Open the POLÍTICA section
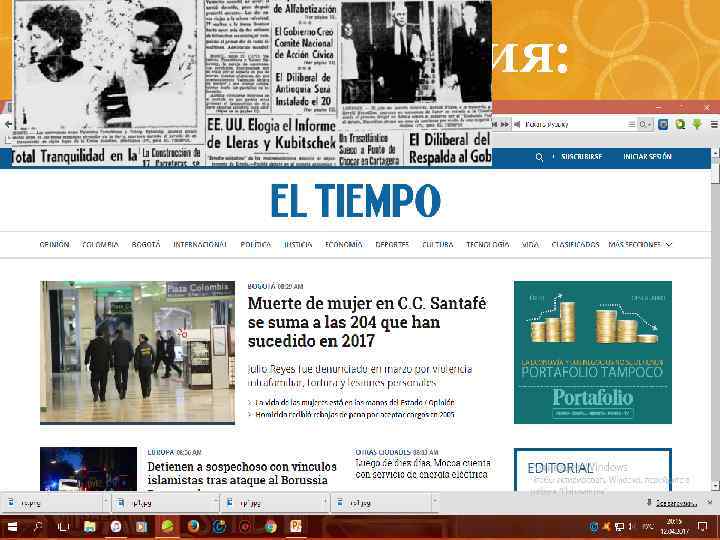 coord(255,245)
